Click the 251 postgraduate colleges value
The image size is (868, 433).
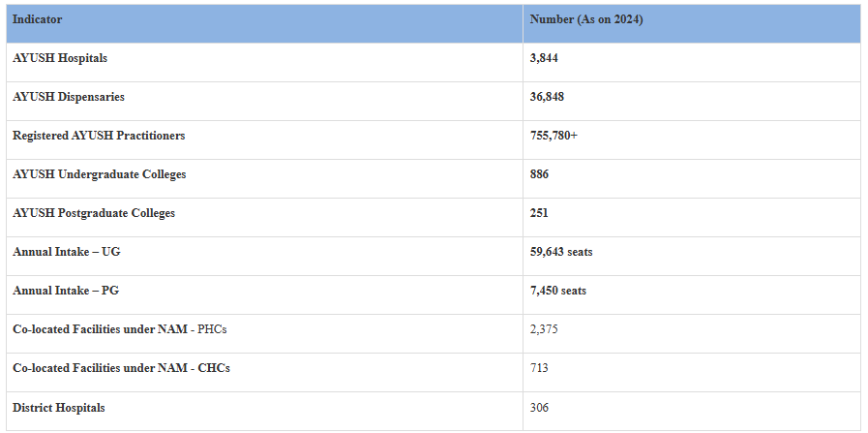coord(539,213)
